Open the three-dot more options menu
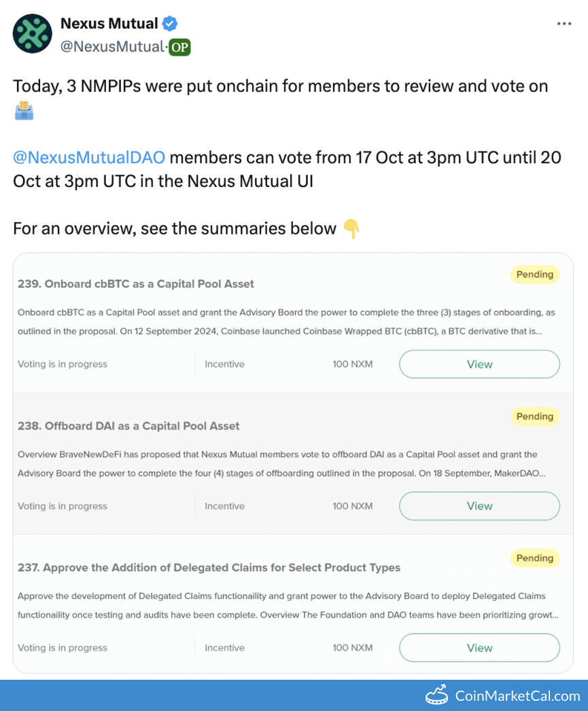Image resolution: width=588 pixels, height=711 pixels. point(564,24)
